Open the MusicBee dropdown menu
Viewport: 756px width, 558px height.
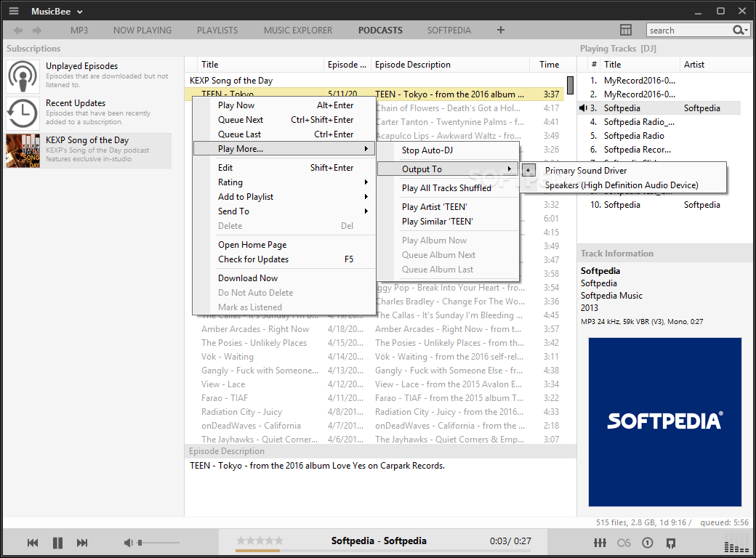tap(57, 11)
